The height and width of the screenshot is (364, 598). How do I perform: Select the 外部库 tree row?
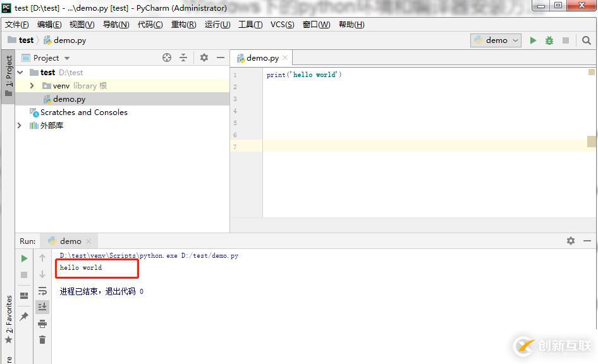click(122, 125)
